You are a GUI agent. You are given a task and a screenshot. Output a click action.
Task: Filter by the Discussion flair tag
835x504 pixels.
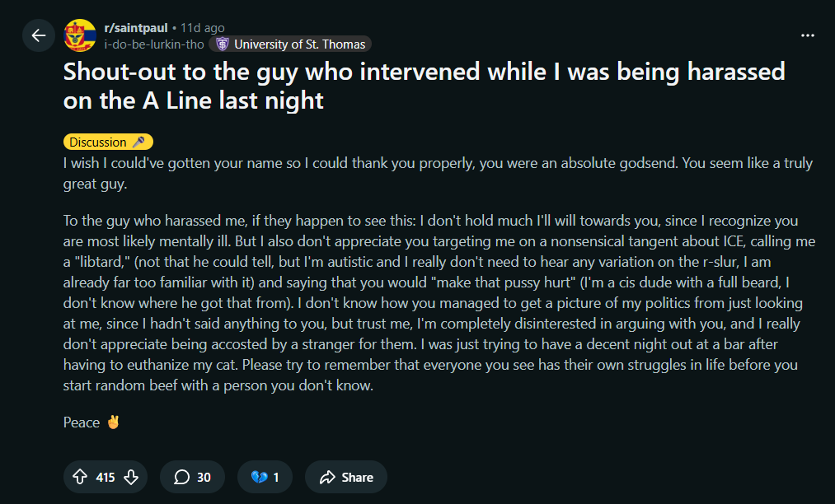click(x=98, y=142)
